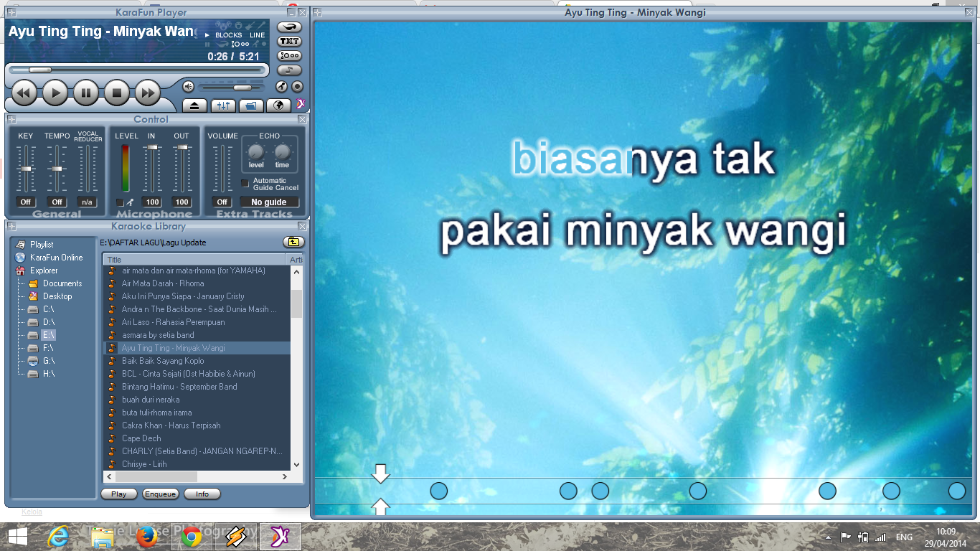
Task: Open a karaoke file with folder icon
Action: (250, 105)
